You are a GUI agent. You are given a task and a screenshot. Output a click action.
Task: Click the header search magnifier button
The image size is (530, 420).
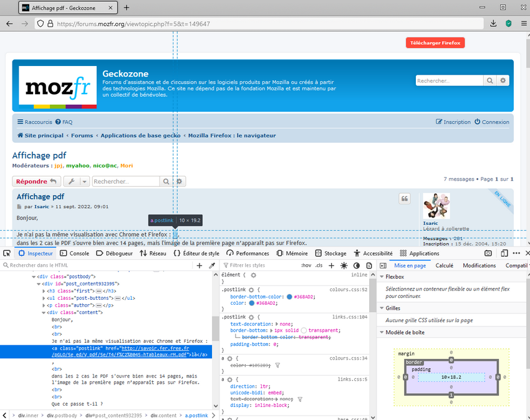(489, 80)
